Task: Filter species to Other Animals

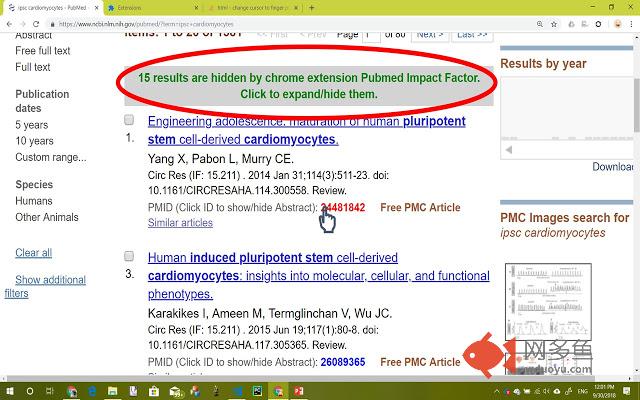Action: 47,217
